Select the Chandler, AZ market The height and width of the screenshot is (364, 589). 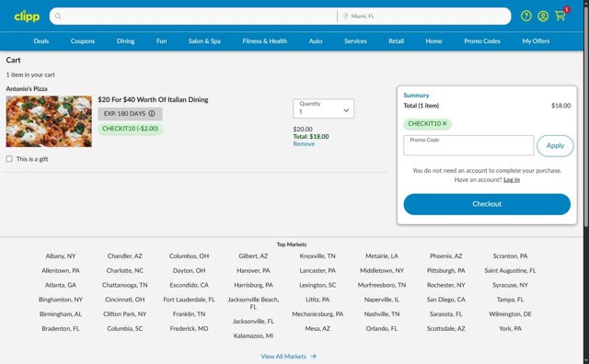[125, 256]
